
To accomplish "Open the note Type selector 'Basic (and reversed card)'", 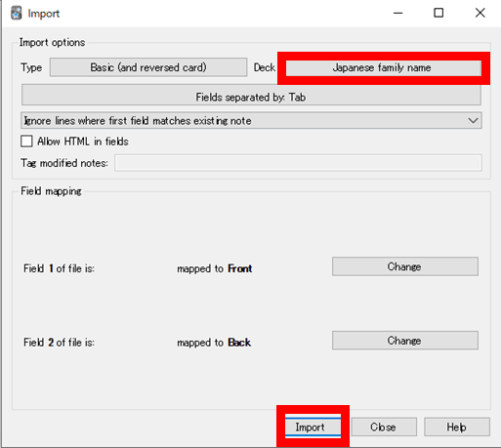I will click(148, 67).
